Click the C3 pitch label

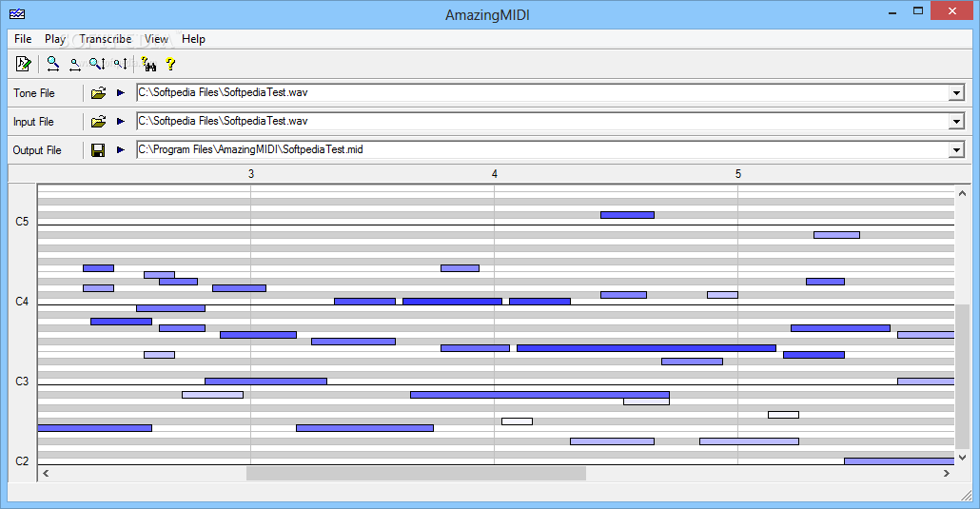click(x=22, y=382)
